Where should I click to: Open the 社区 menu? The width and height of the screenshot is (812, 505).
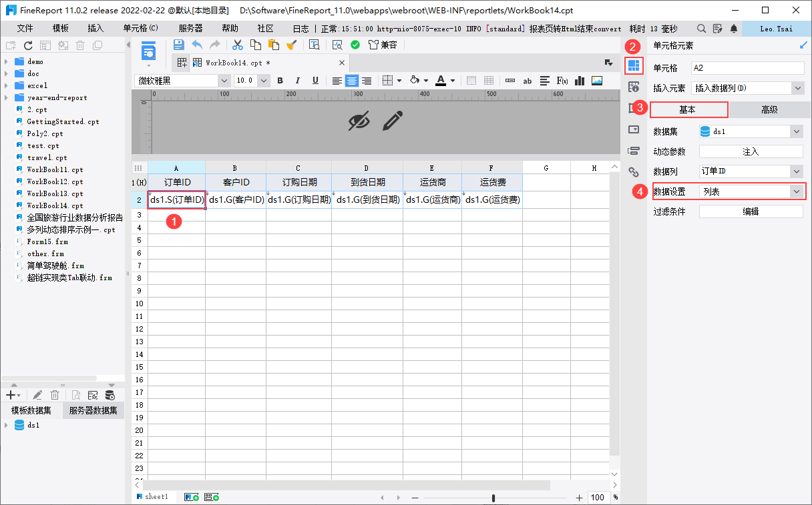coord(265,29)
